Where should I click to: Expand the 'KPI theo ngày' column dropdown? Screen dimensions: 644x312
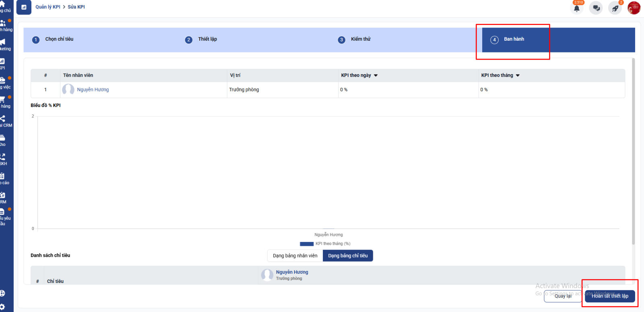pyautogui.click(x=376, y=75)
